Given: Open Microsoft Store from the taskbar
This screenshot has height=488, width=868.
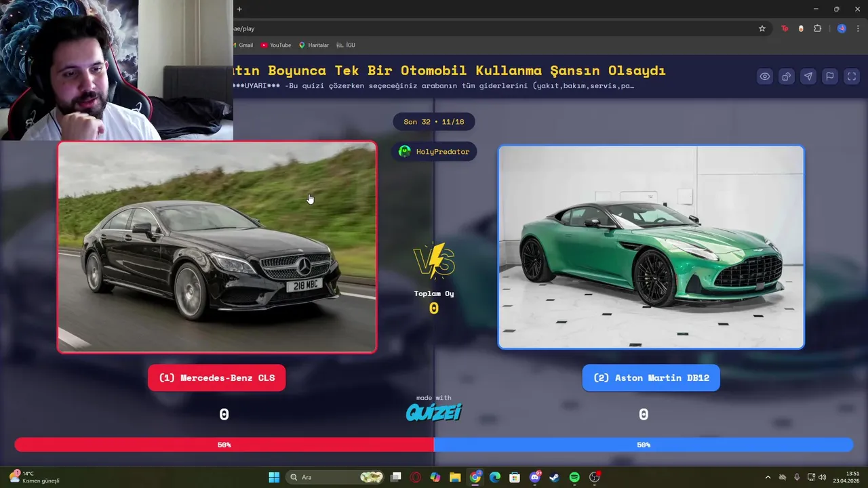Looking at the screenshot, I should coord(515,477).
